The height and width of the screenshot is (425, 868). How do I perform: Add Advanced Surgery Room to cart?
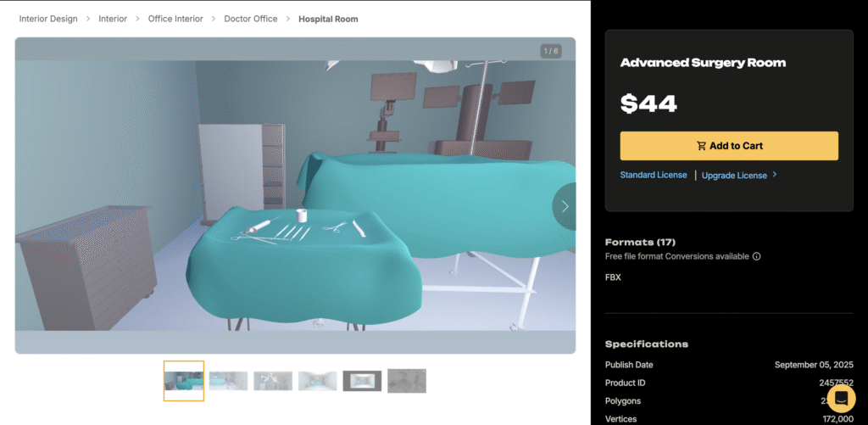[x=729, y=146]
